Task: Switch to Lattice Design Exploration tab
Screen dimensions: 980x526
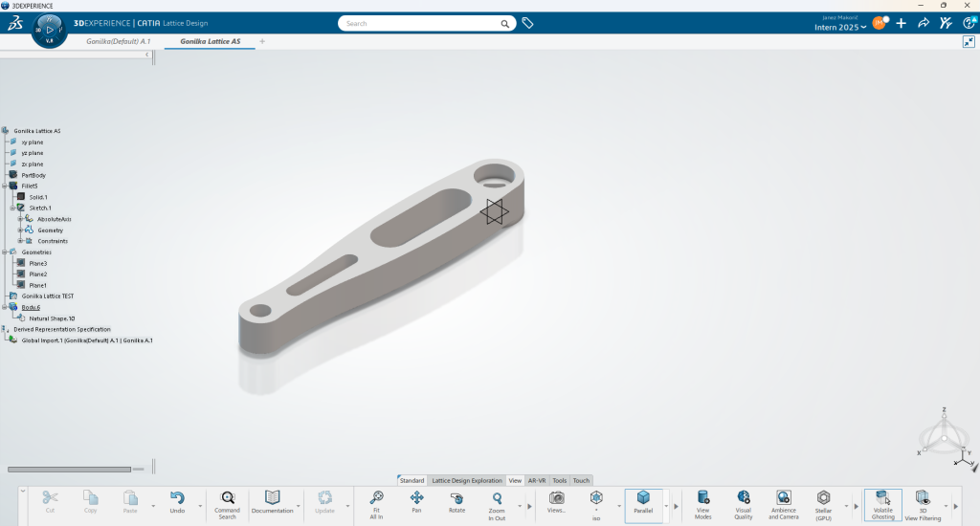Action: 467,480
